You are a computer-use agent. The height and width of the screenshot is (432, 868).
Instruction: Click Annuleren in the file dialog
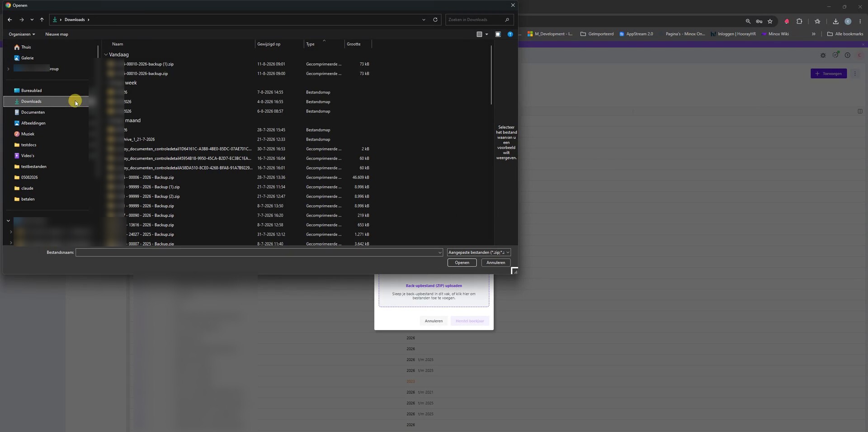point(496,263)
